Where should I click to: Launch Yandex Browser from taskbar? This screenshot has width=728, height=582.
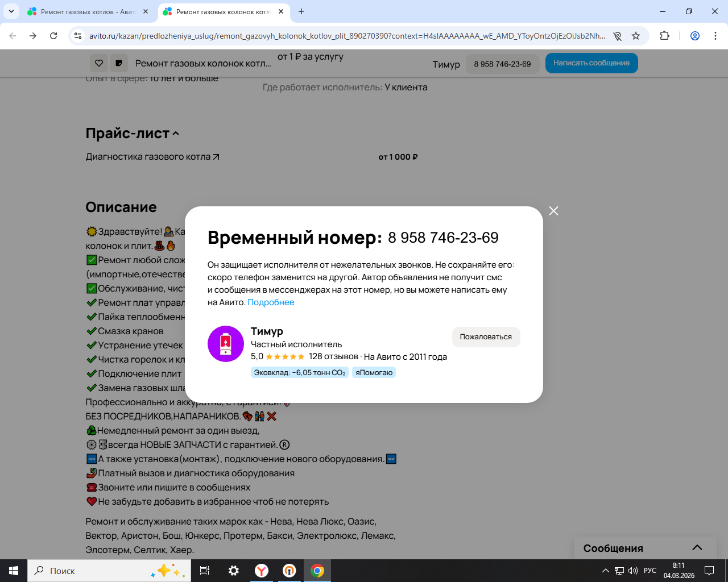pos(262,571)
